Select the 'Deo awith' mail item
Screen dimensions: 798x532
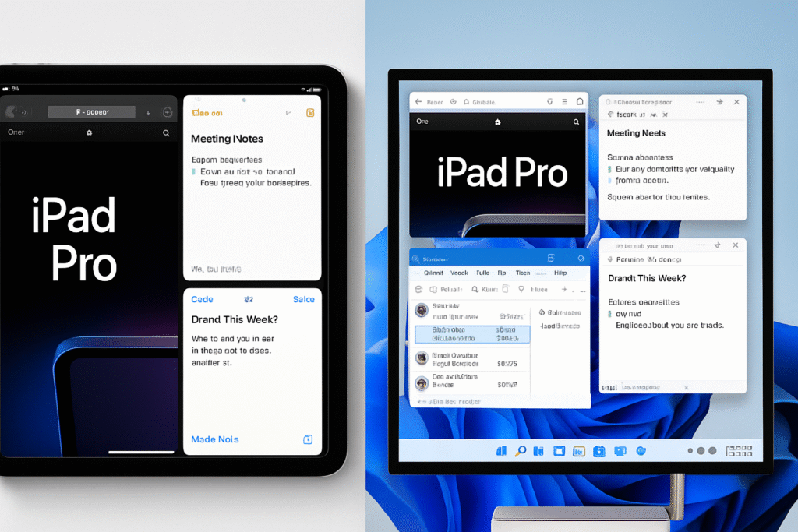[x=471, y=381]
